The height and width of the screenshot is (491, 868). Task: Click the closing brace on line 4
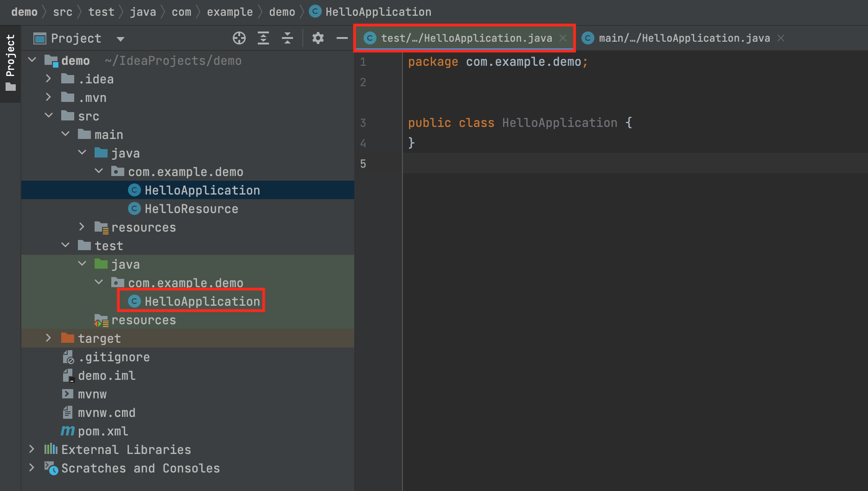tap(411, 143)
